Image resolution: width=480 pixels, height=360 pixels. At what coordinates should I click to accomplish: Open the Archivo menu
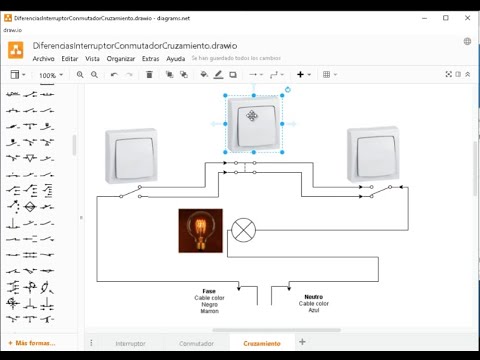43,59
